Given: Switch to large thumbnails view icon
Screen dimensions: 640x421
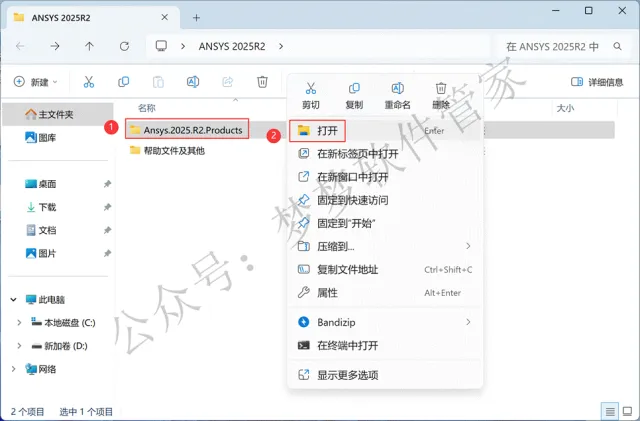Looking at the screenshot, I should click(627, 411).
